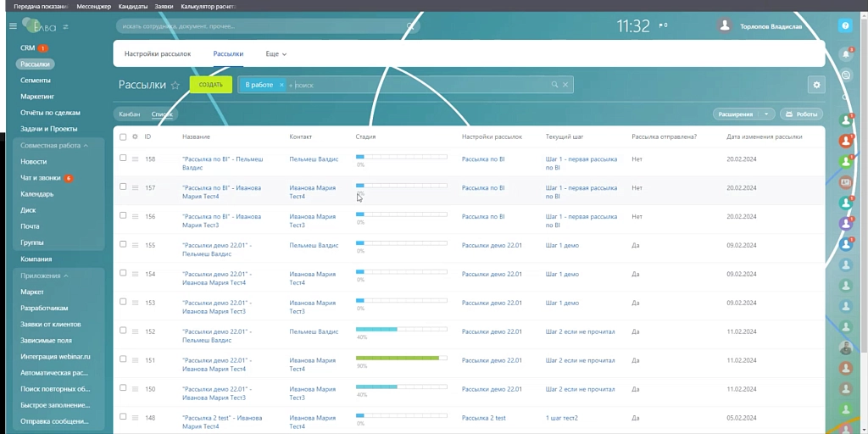
Task: Focus the '+ поиск' filter input
Action: tap(418, 85)
